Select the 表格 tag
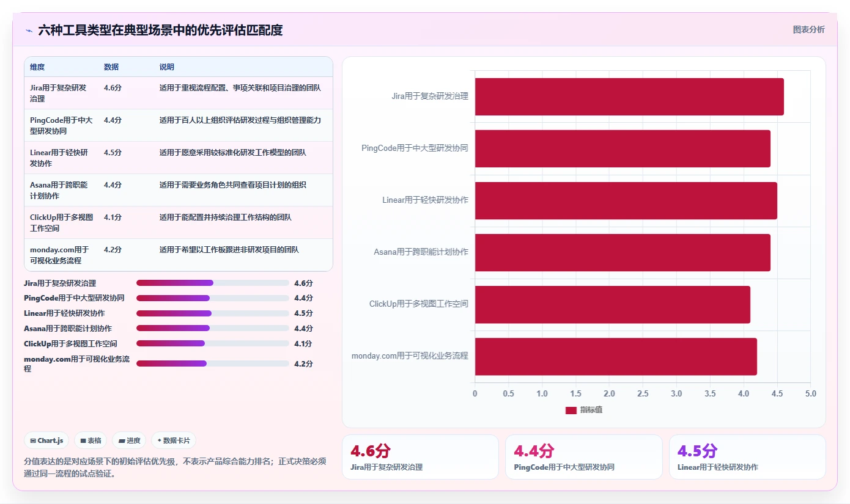 click(91, 440)
